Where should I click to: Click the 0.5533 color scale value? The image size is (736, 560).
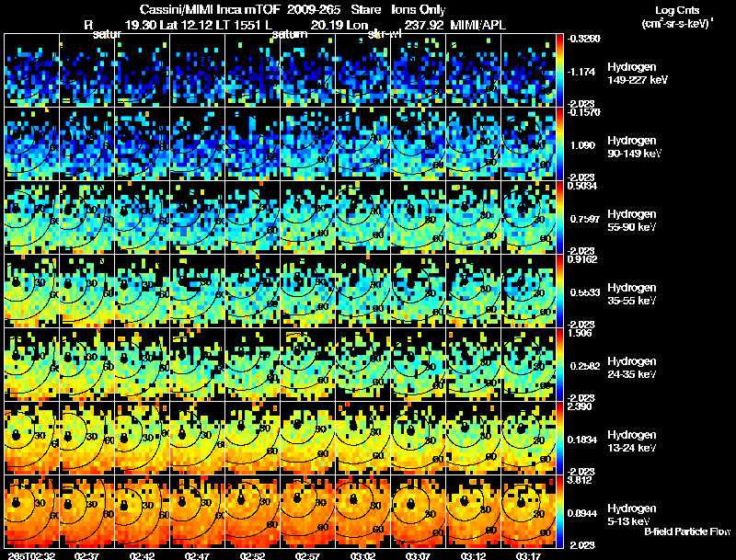pyautogui.click(x=585, y=292)
